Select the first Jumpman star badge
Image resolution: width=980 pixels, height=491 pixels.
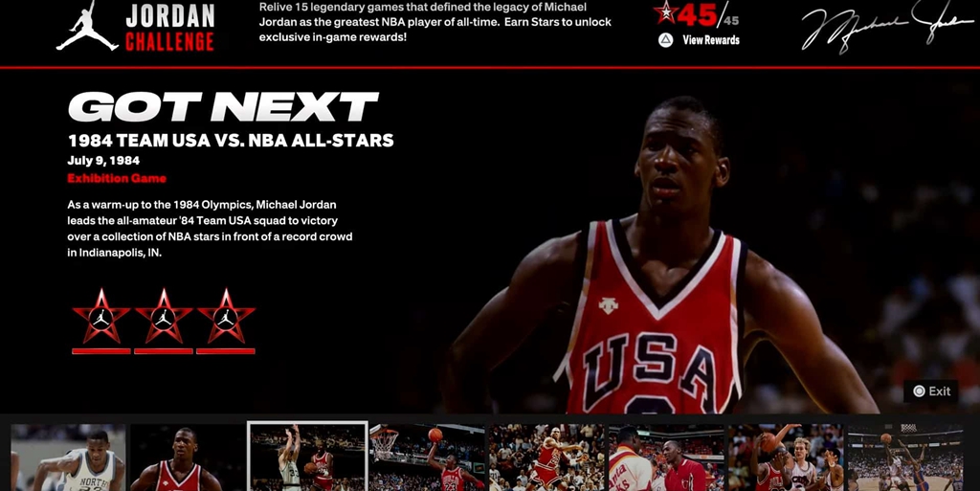(x=100, y=317)
